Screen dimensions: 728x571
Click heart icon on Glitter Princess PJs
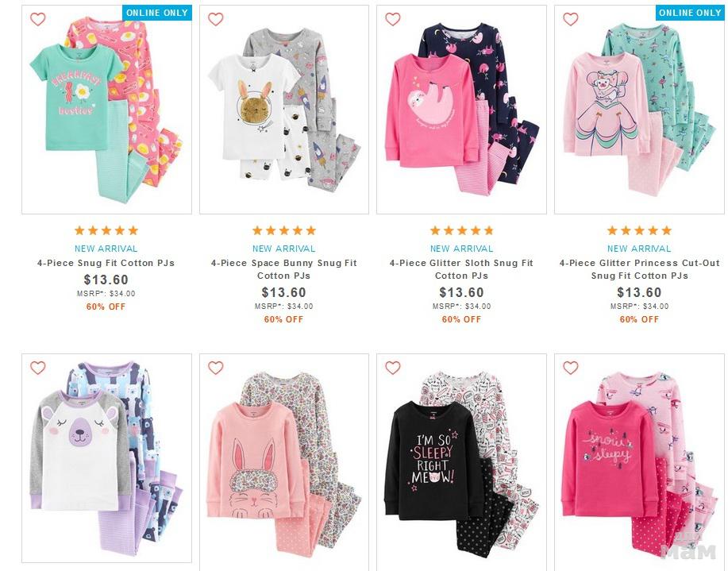pos(571,20)
